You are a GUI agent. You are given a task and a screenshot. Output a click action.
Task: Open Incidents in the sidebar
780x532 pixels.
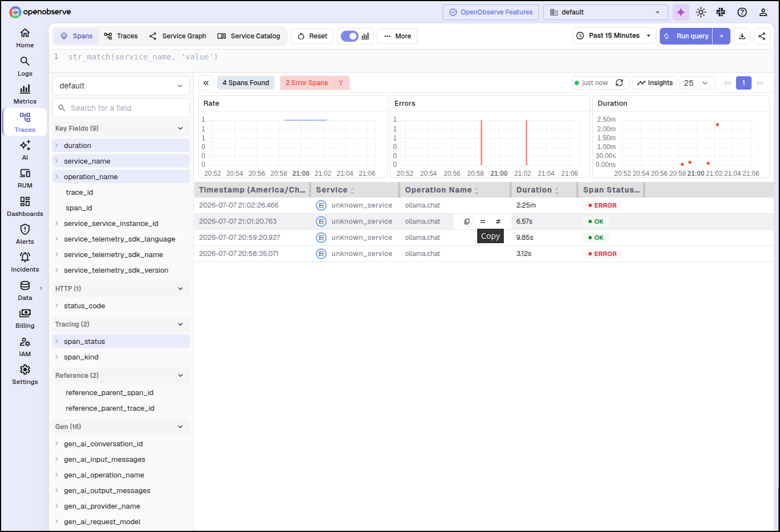click(24, 262)
